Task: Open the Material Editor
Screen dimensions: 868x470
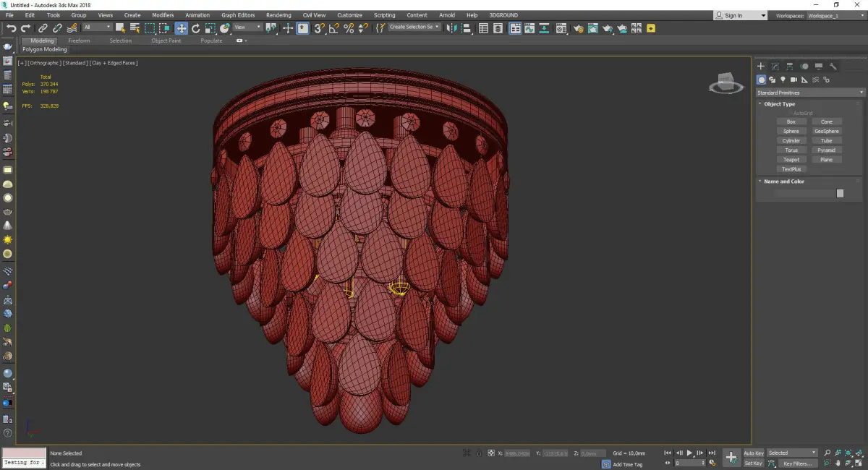Action: coord(561,28)
